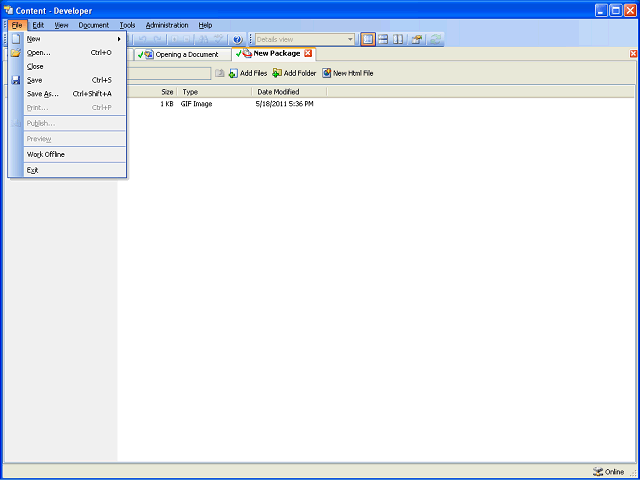Open the File menu
Screen dimensions: 640x480
[x=17, y=25]
